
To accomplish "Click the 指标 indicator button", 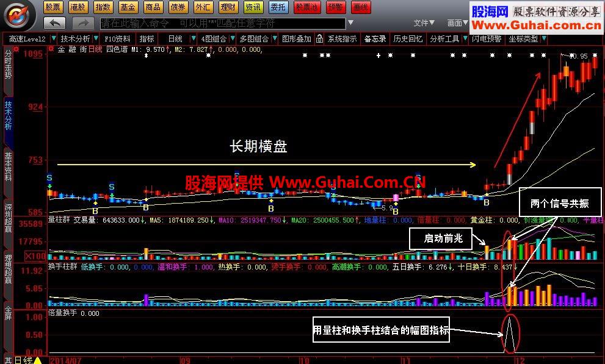I will tap(147, 38).
